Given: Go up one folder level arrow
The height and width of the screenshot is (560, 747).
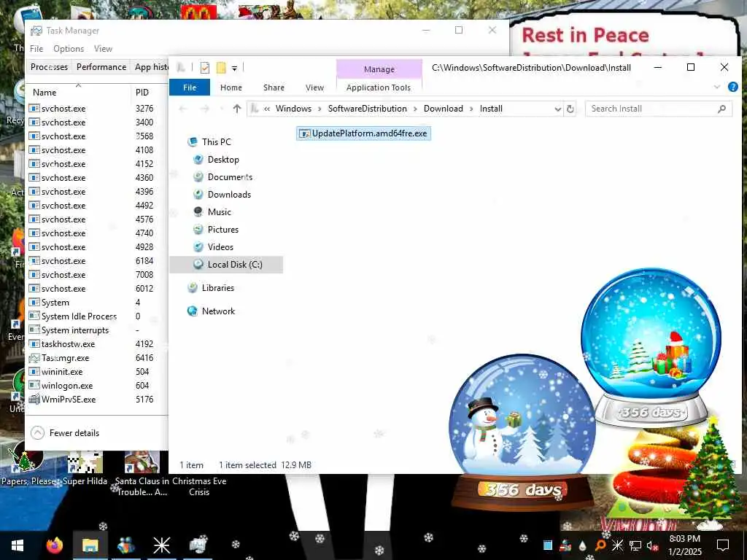Looking at the screenshot, I should [237, 109].
